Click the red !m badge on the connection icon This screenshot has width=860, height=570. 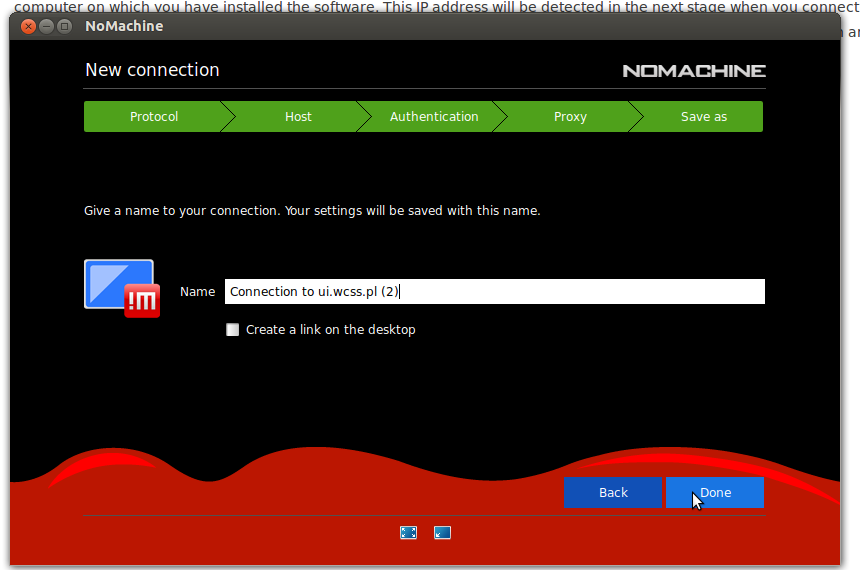(142, 300)
